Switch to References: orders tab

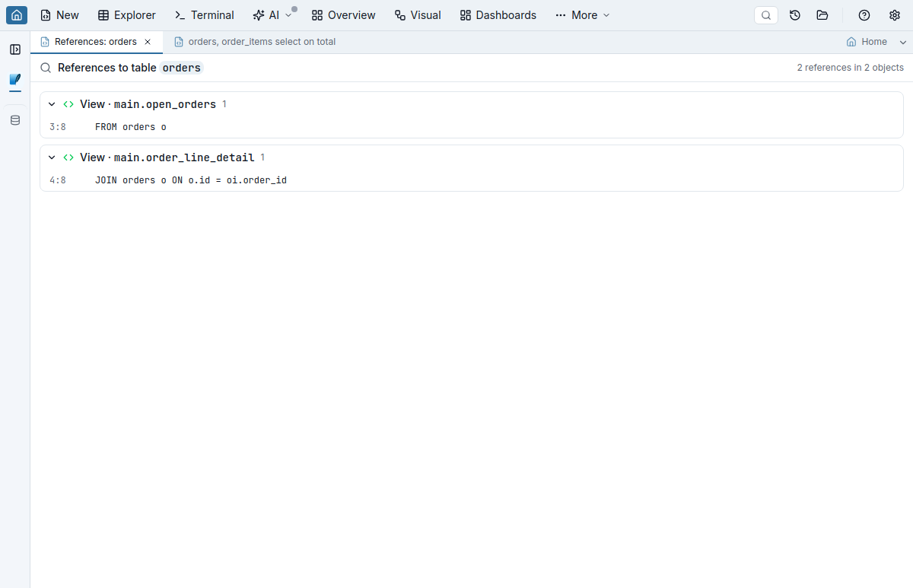pos(96,42)
